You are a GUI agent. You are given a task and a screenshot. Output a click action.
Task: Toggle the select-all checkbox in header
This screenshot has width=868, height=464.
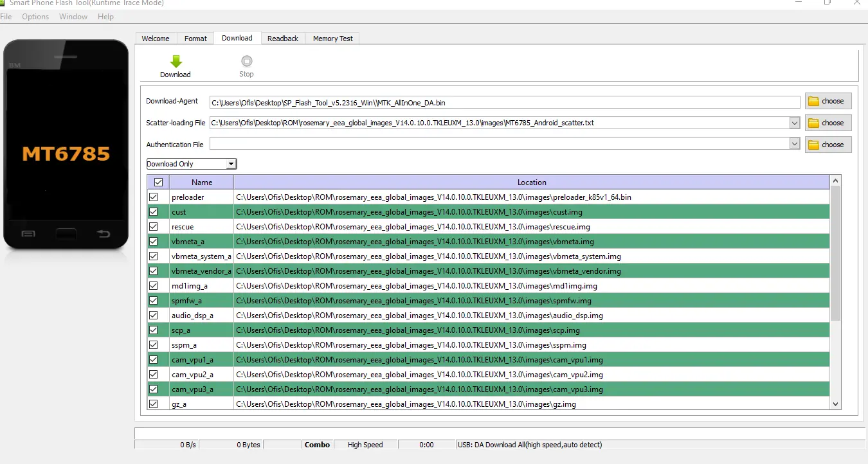[x=158, y=183]
